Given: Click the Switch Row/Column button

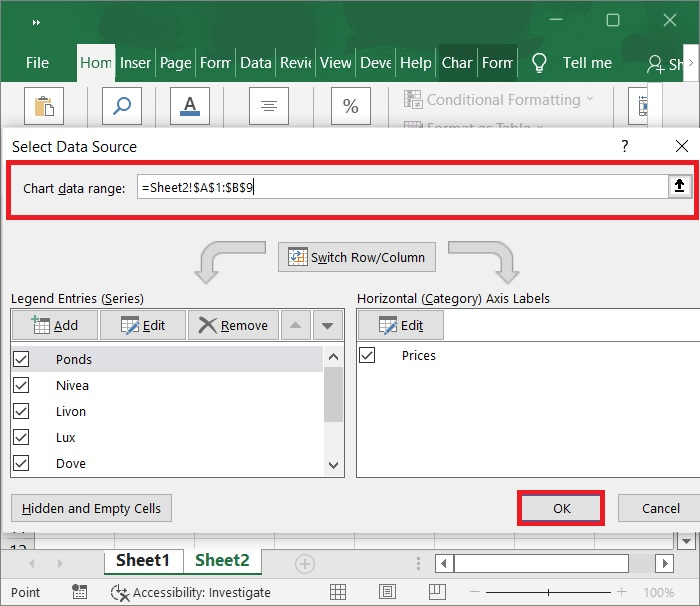Looking at the screenshot, I should point(357,257).
